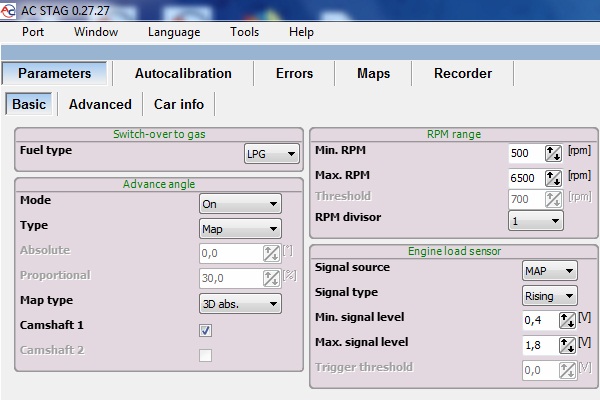
Task: Select the Advanced sub-tab
Action: pos(100,104)
